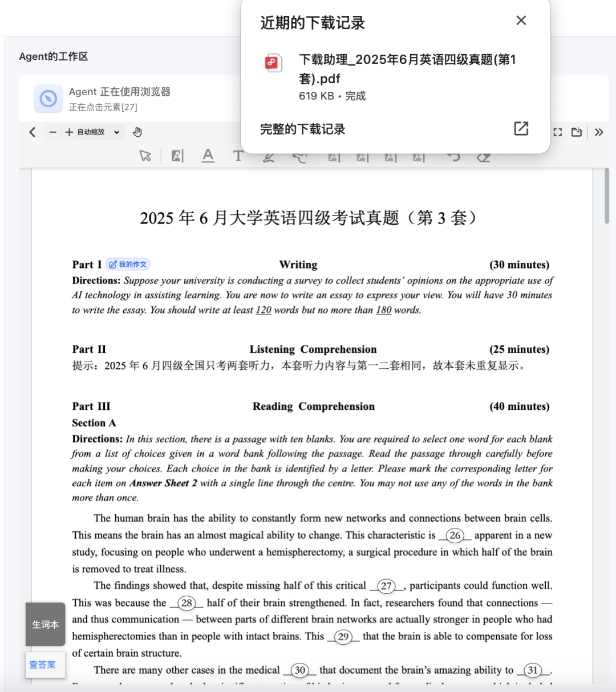Expand more tools with double chevron
This screenshot has width=616, height=692.
pos(599,132)
